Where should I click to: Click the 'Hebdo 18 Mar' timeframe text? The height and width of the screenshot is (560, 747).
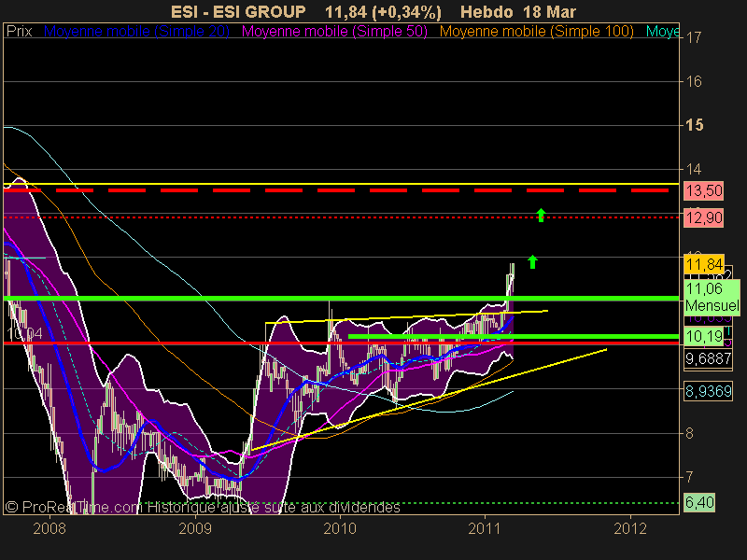click(518, 11)
